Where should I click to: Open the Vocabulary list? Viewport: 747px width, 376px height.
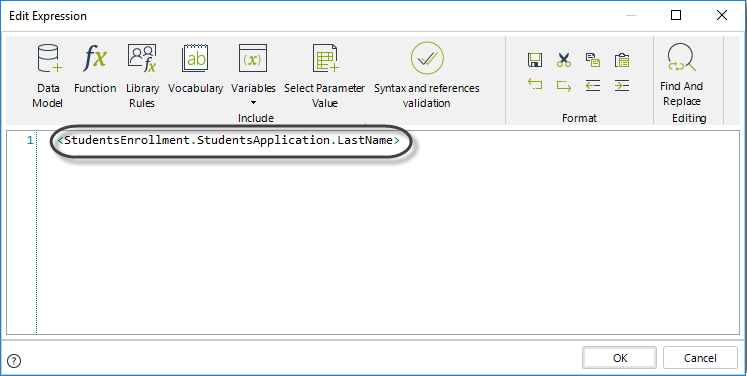195,68
